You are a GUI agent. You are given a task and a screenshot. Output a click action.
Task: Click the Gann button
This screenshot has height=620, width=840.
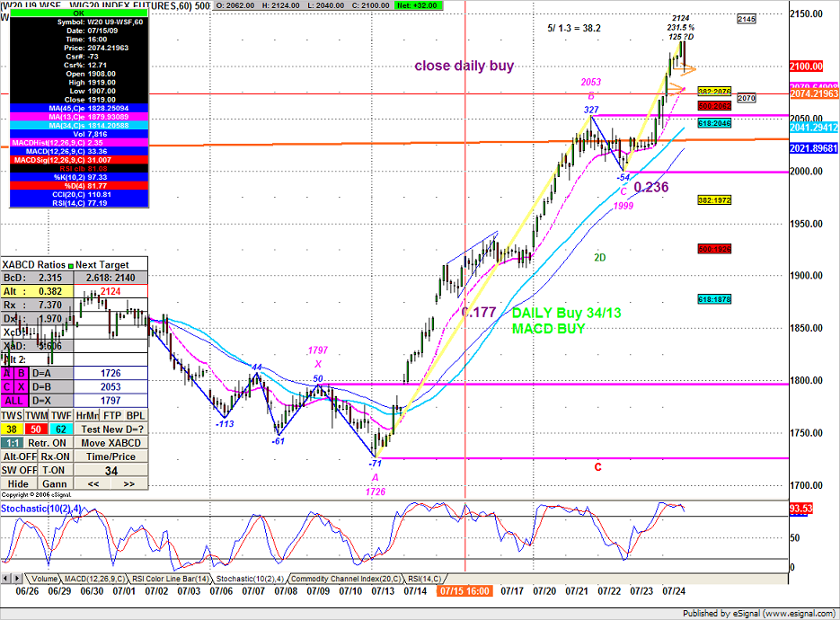(55, 484)
